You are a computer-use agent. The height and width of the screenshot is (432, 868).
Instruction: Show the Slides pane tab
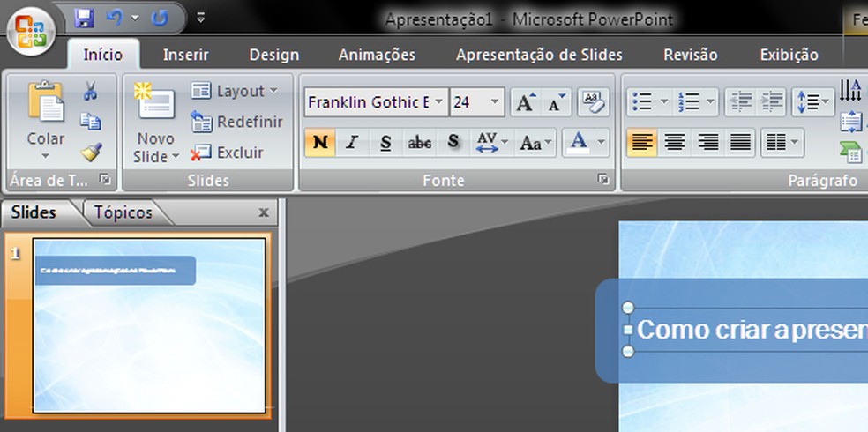click(x=34, y=212)
